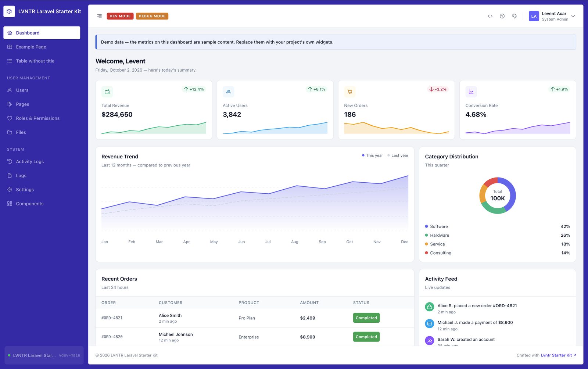Open Example Page in the sidebar

pos(42,47)
